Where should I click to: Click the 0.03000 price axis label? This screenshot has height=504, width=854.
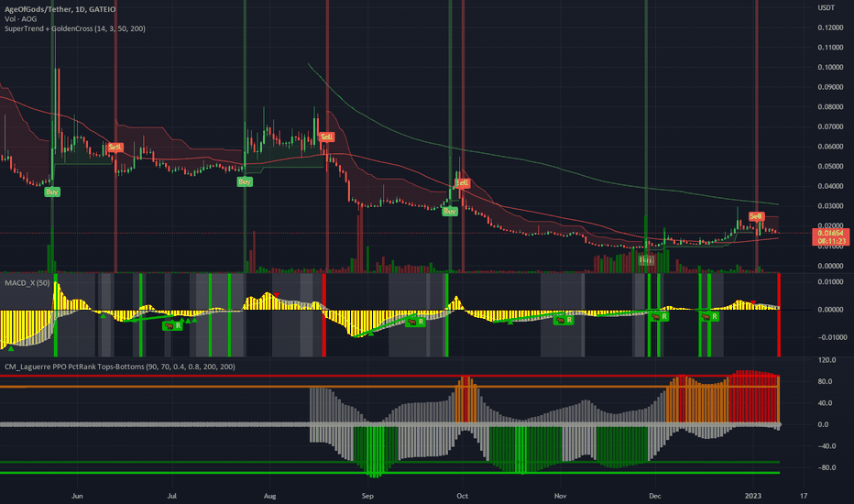[x=830, y=206]
